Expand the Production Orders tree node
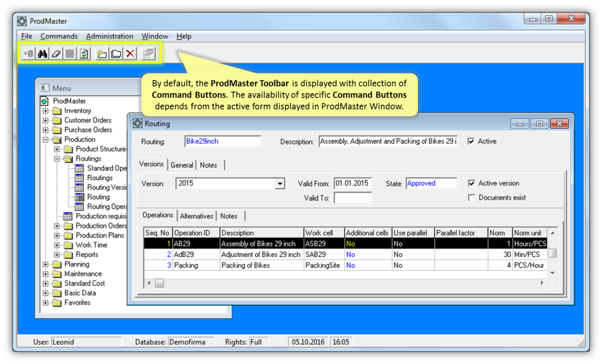This screenshot has width=602, height=364. point(57,226)
